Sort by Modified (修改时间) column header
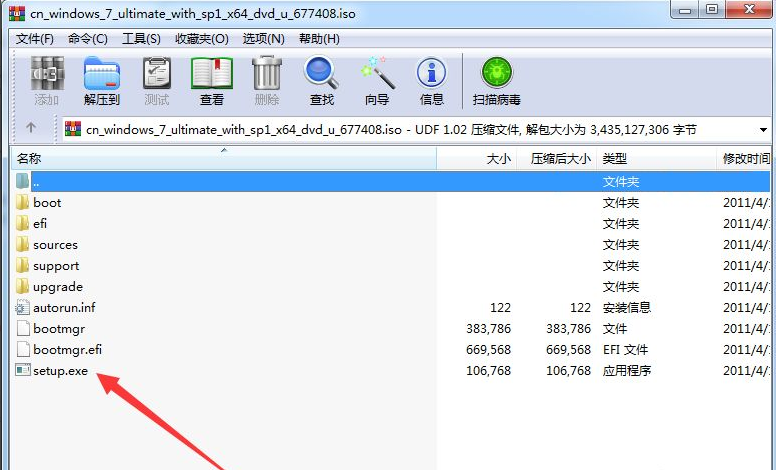Viewport: 776px width, 470px height. 744,158
